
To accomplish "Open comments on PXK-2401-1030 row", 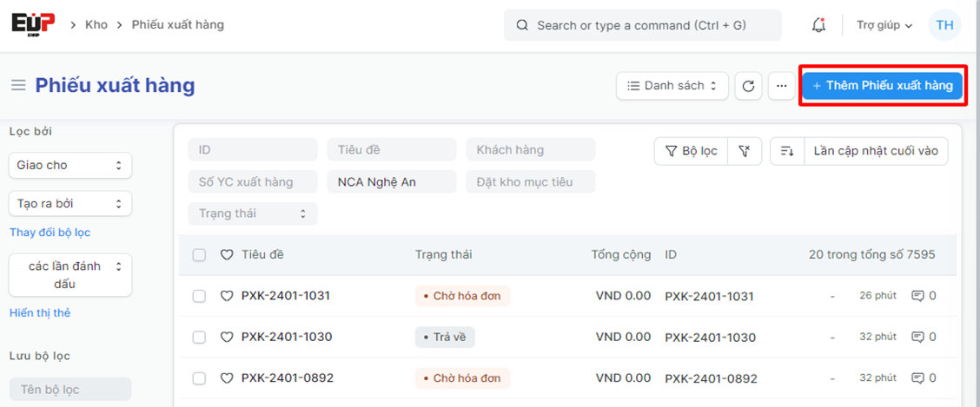I will [x=923, y=337].
